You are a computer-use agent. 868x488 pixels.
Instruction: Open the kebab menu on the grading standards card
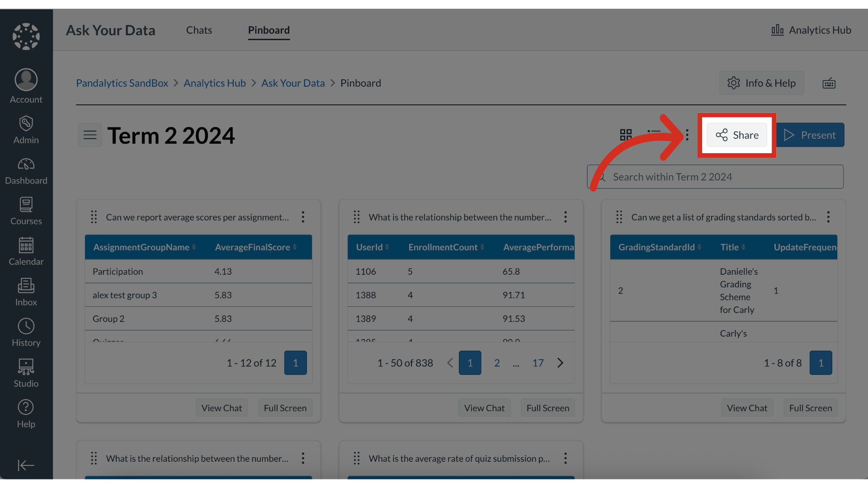click(828, 217)
